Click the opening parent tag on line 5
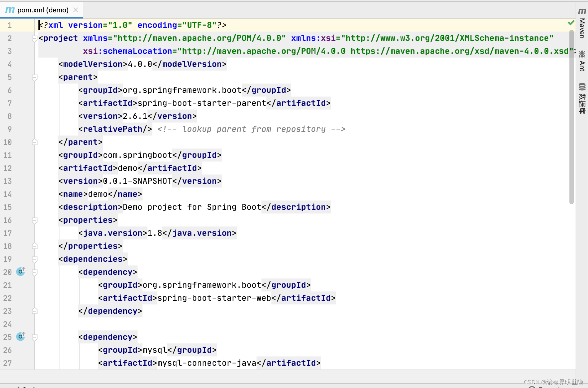Viewport: 588px width, 388px height. tap(78, 77)
